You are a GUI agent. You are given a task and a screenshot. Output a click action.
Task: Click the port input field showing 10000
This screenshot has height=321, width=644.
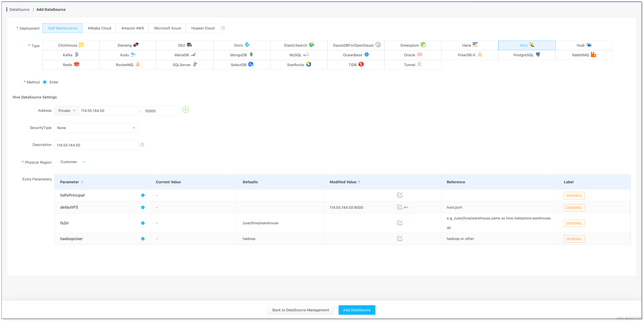click(160, 111)
